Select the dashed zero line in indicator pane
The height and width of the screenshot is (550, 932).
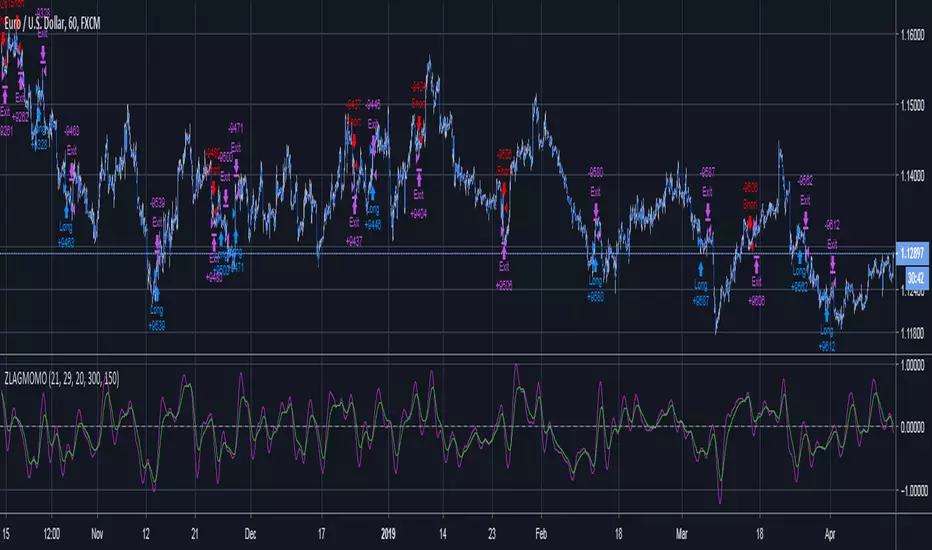(448, 428)
